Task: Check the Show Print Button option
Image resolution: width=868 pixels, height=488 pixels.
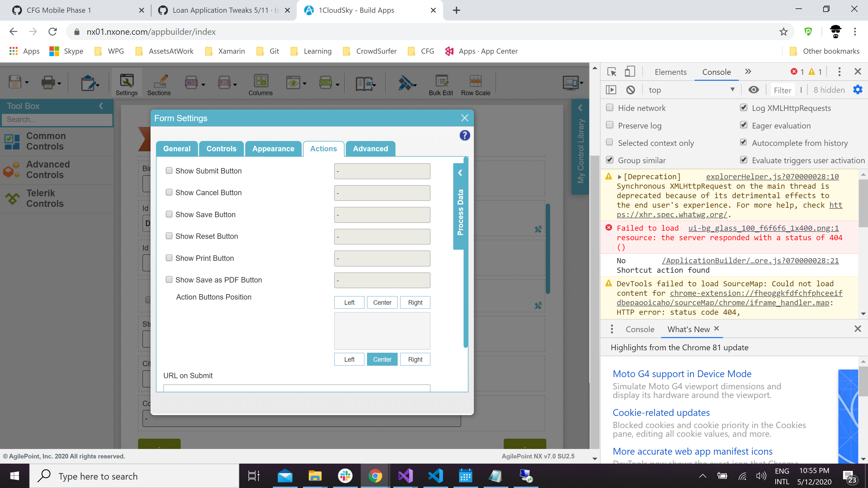Action: coord(169,258)
